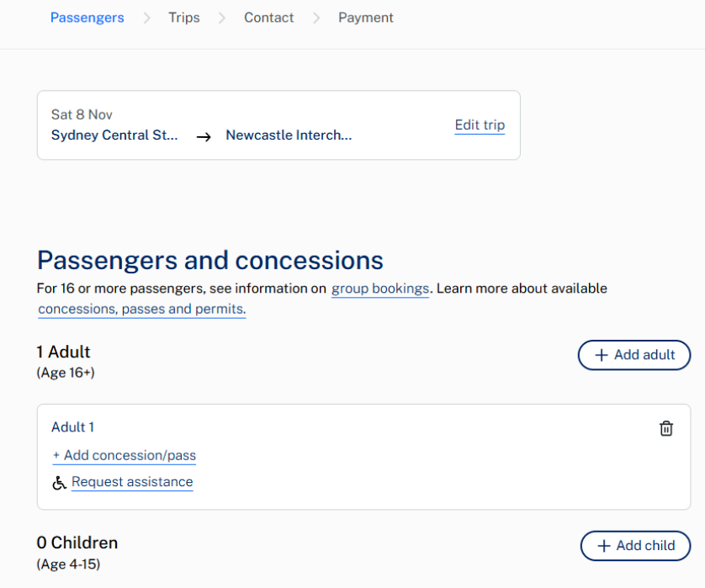Screen dimensions: 705x588
Task: Click the chevron after the Contact step
Action: [x=317, y=18]
